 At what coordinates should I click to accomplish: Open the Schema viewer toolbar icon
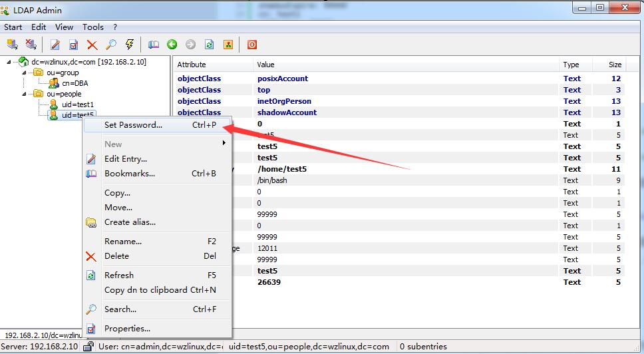click(228, 45)
